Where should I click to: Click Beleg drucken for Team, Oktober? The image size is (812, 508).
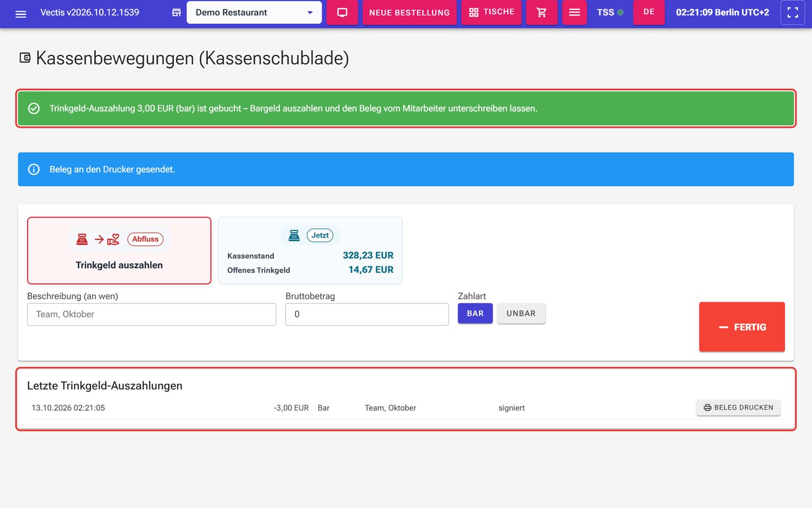(x=738, y=408)
